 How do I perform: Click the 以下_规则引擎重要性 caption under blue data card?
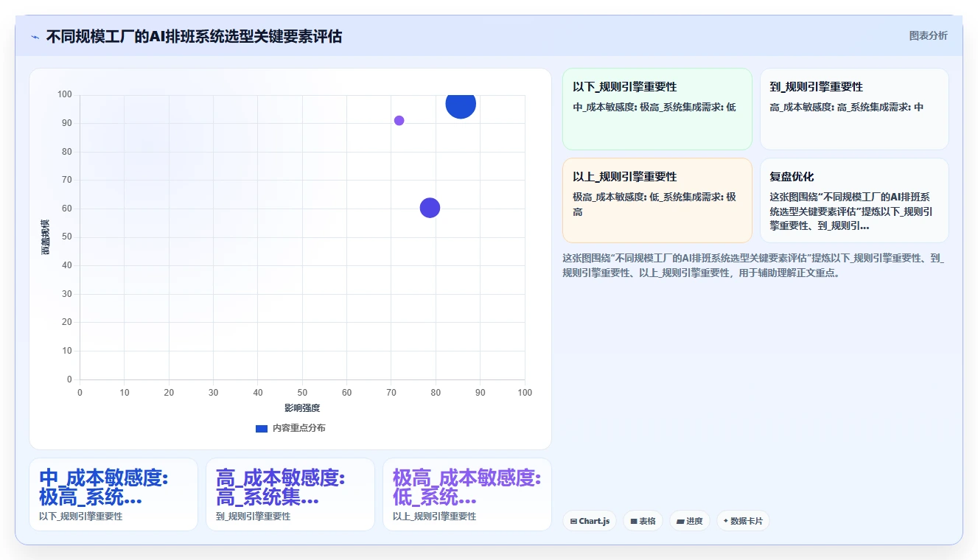[x=81, y=517]
